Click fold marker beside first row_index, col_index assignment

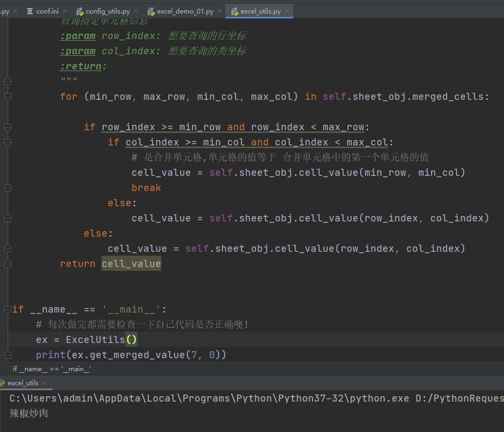pos(8,218)
